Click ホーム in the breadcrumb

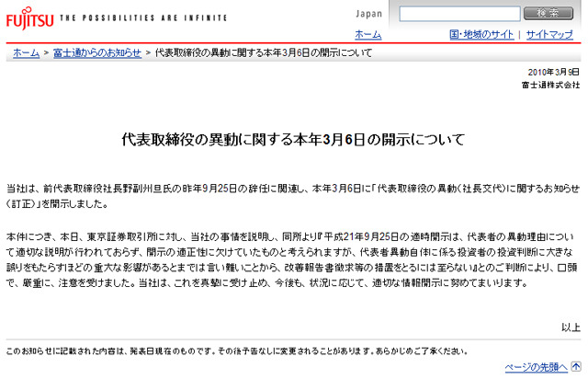click(x=27, y=53)
